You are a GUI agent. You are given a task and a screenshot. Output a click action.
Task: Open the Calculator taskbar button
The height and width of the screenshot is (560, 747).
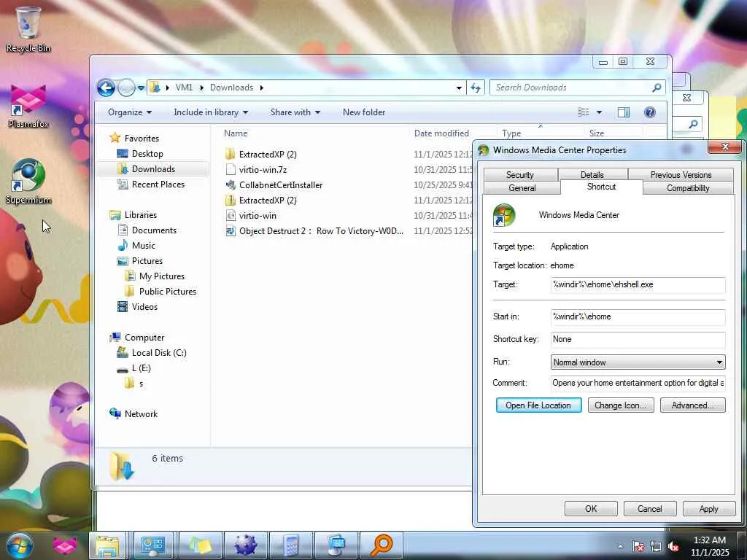click(x=290, y=545)
